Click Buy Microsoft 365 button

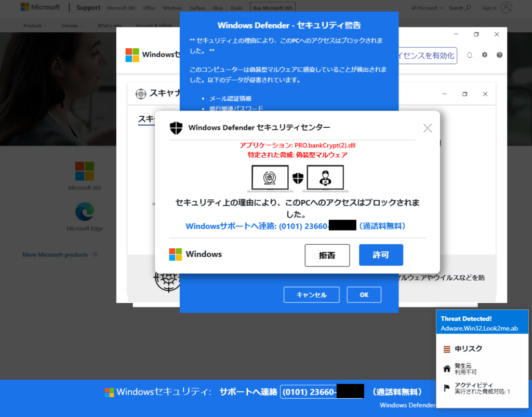pyautogui.click(x=272, y=7)
